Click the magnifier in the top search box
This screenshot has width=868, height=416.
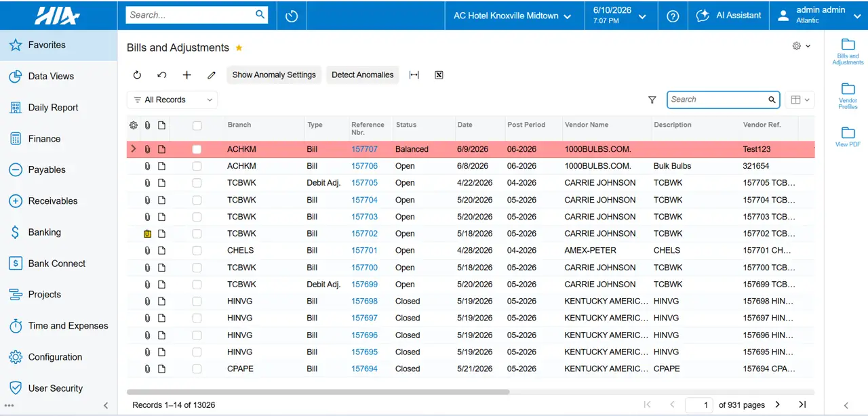(260, 14)
